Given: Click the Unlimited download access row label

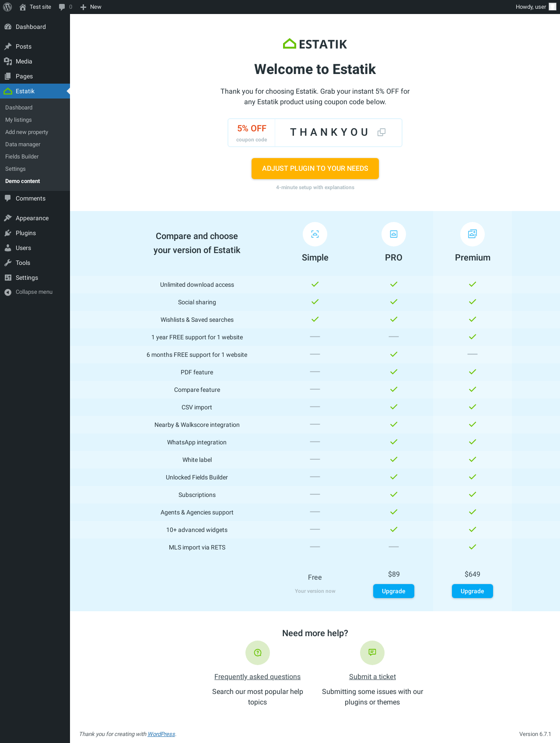Looking at the screenshot, I should point(197,285).
